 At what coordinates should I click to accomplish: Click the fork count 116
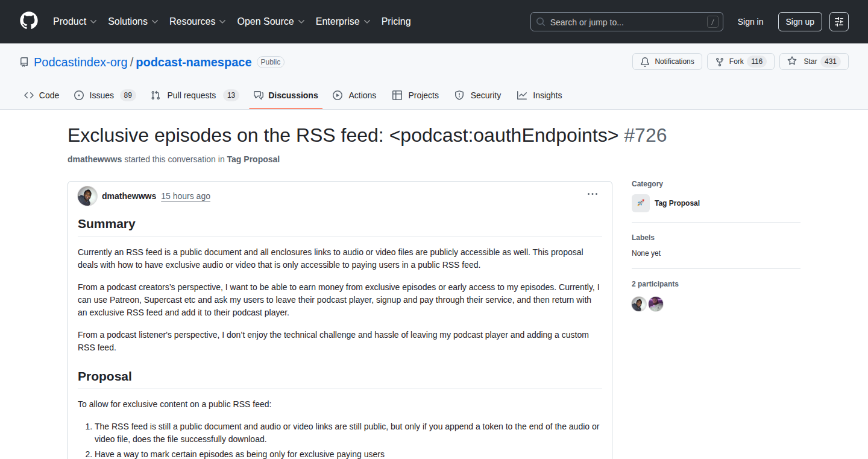tap(756, 62)
